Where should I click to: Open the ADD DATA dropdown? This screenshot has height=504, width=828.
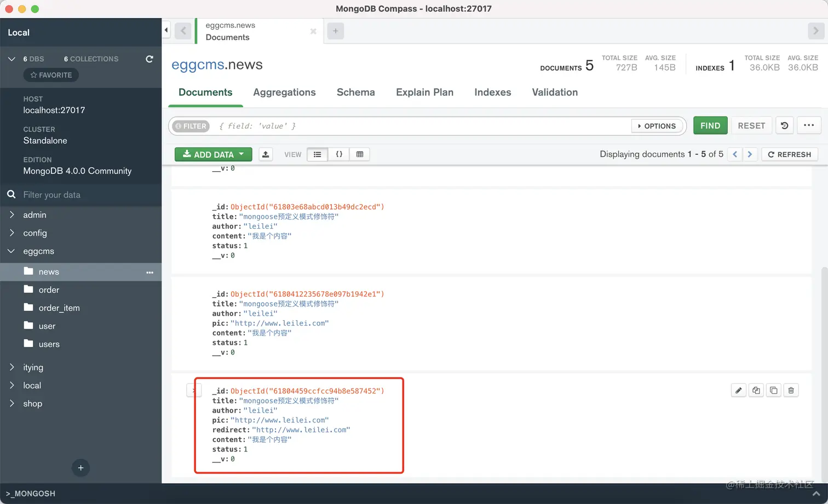[x=214, y=154]
